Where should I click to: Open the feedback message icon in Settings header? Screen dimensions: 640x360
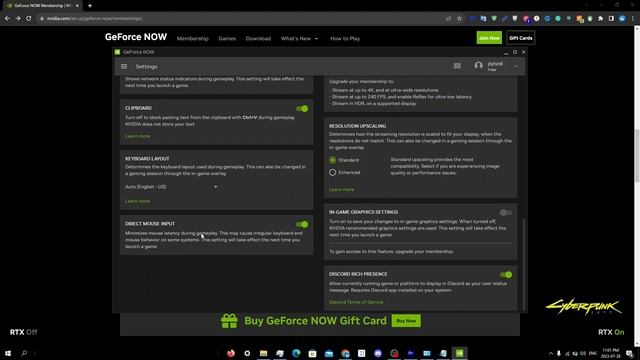tap(457, 66)
